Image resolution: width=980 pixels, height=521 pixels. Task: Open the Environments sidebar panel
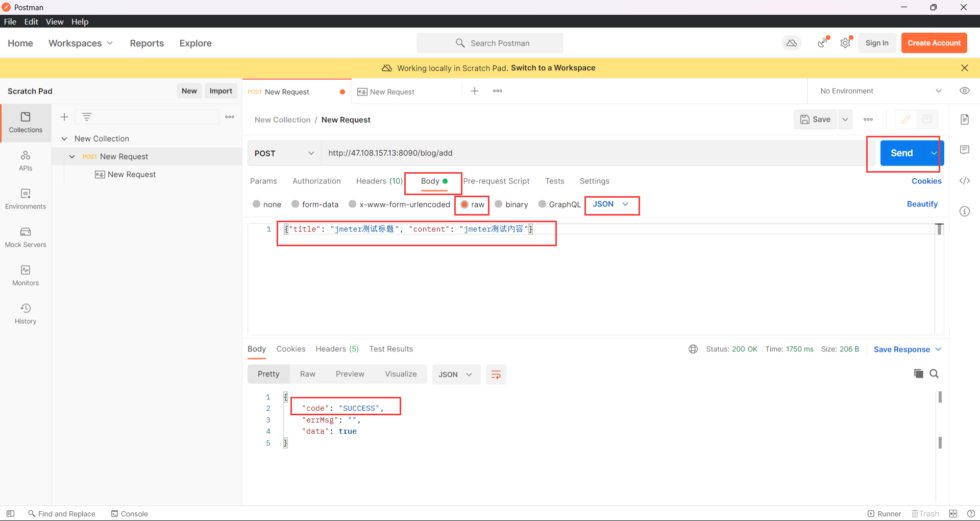pos(26,199)
